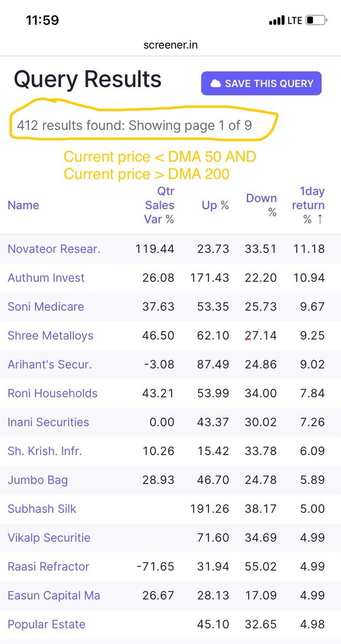
Task: Save this query with the purple button
Action: (261, 83)
